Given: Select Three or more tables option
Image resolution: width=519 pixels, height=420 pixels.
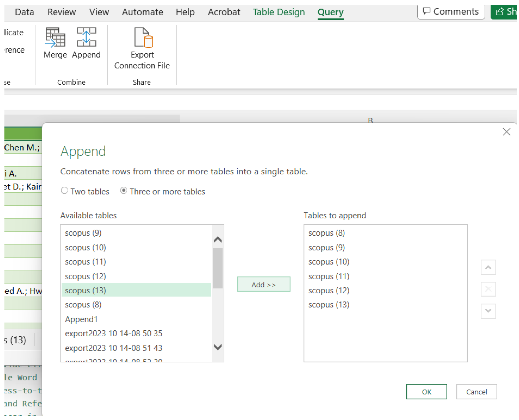Looking at the screenshot, I should click(124, 191).
